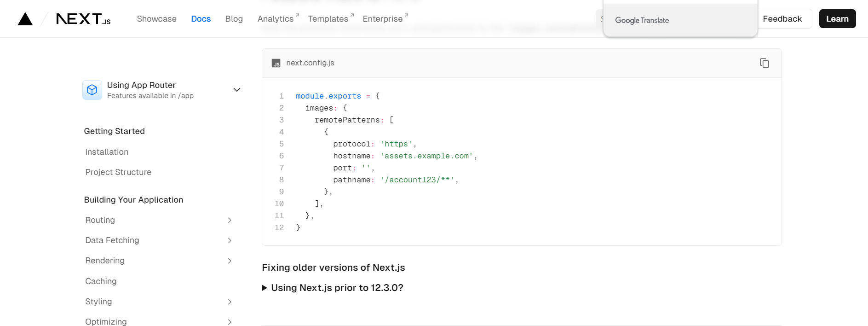
Task: Expand the Routing section chevron
Action: [x=230, y=220]
